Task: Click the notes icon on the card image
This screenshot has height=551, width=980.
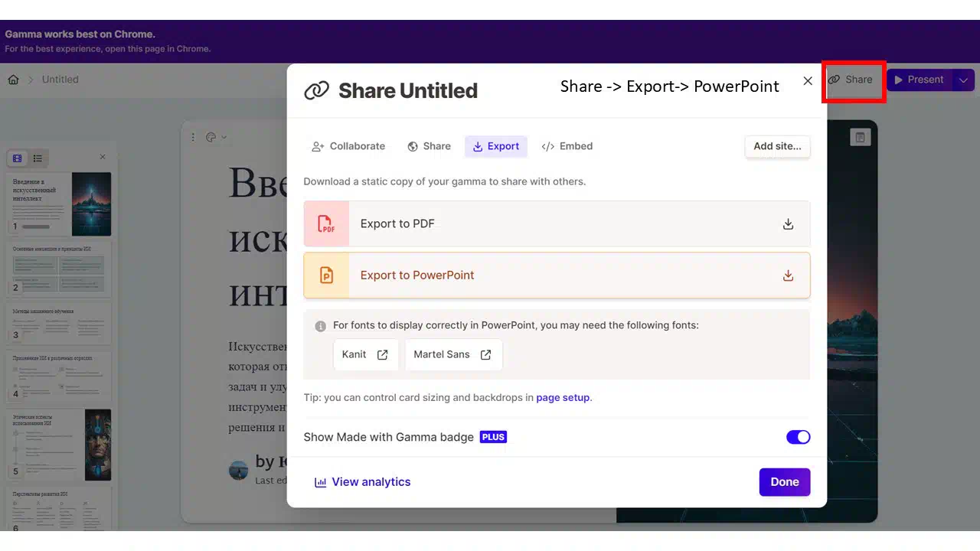Action: pyautogui.click(x=860, y=137)
